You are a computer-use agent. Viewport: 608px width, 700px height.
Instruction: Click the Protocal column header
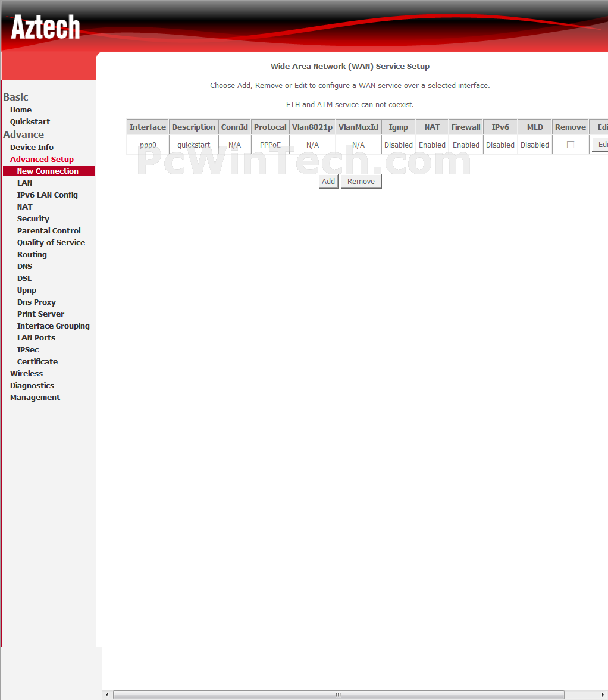[270, 127]
